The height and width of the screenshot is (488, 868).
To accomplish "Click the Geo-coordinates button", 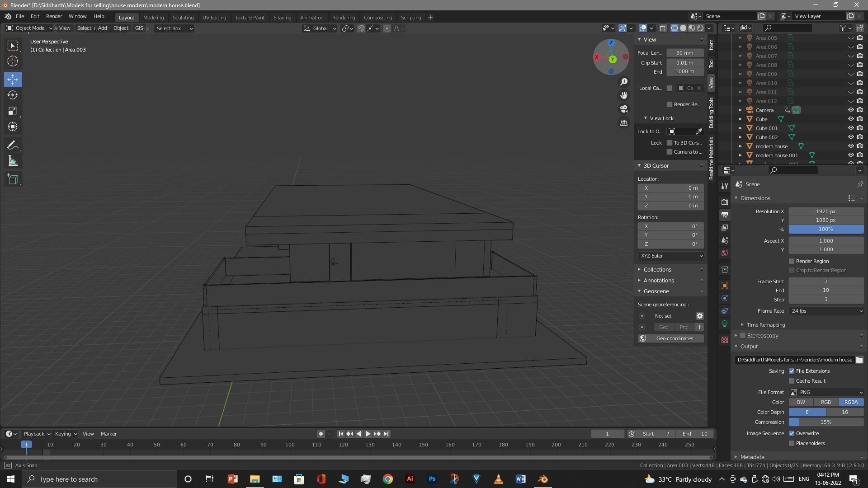I will click(x=671, y=338).
